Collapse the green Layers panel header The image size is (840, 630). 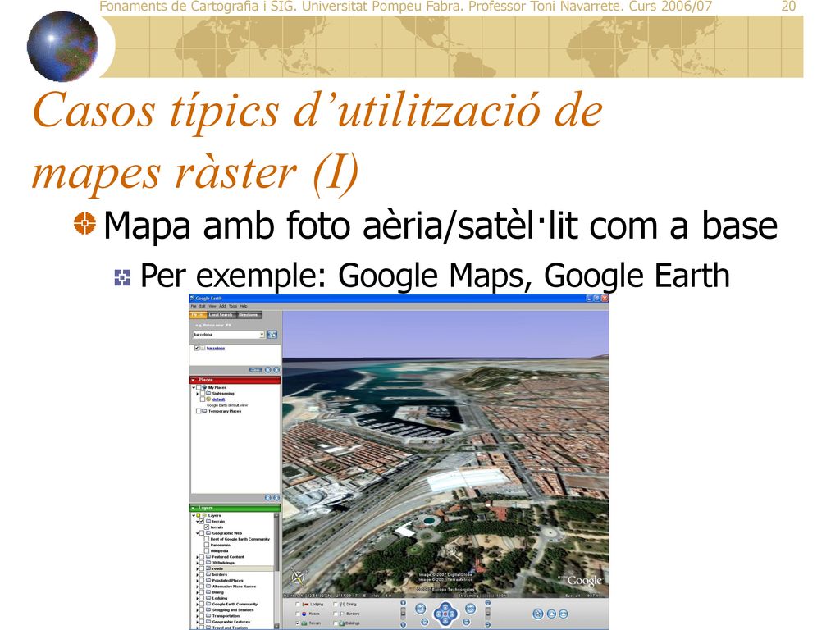point(235,508)
